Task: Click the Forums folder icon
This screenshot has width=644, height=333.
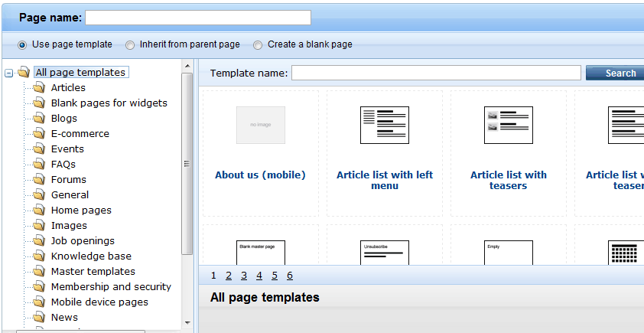Action: (39, 179)
